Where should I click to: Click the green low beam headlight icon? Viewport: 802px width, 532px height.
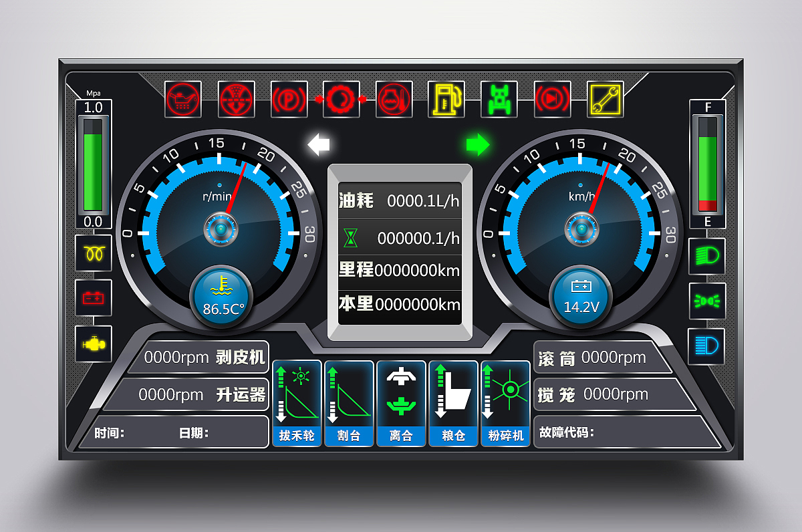coord(707,256)
